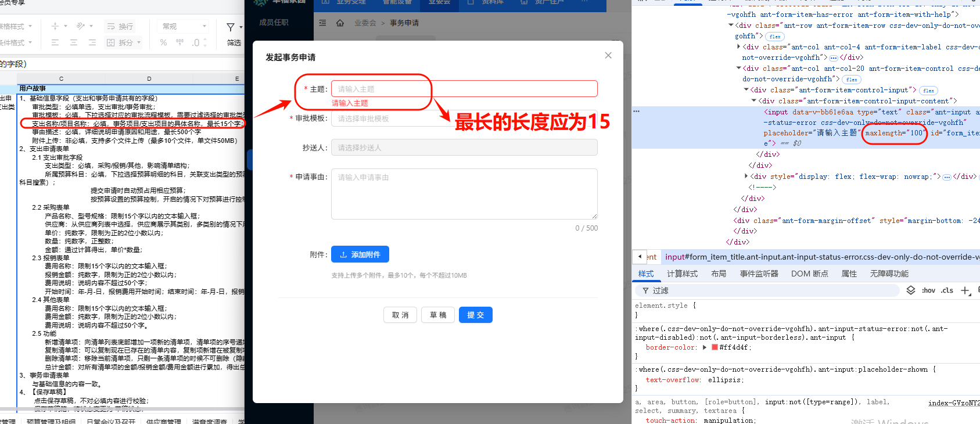The height and width of the screenshot is (424, 980).
Task: Toggle the :hov element state panel
Action: click(928, 290)
